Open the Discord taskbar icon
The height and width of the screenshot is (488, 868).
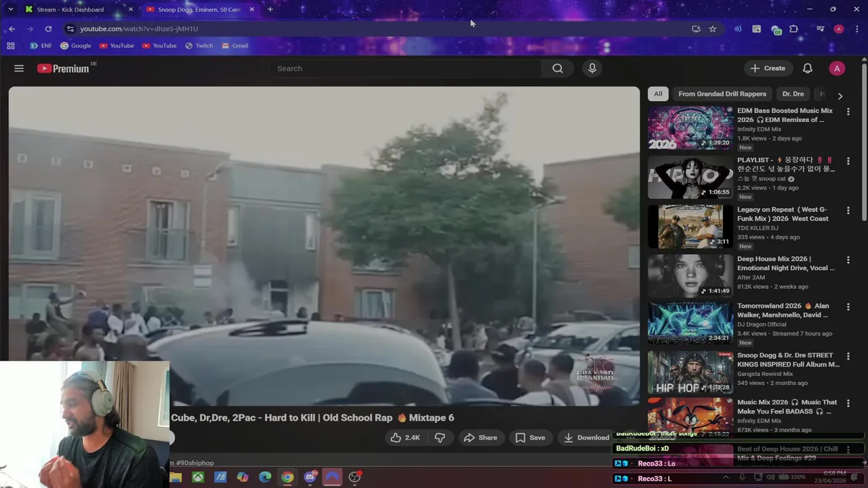pos(310,477)
